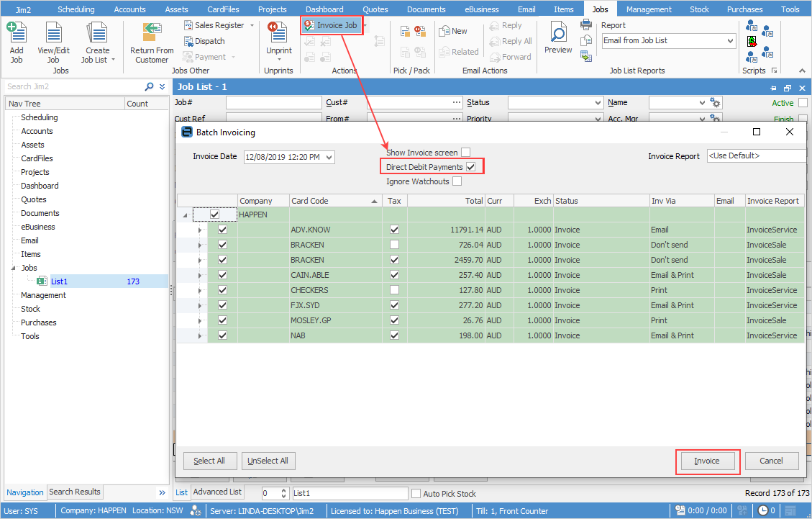The height and width of the screenshot is (519, 812).
Task: Open the Stock ribbon tab
Action: tap(699, 9)
